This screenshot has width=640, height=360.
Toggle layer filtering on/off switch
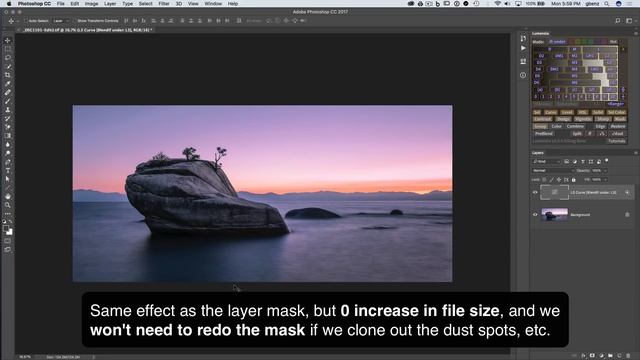coord(607,161)
